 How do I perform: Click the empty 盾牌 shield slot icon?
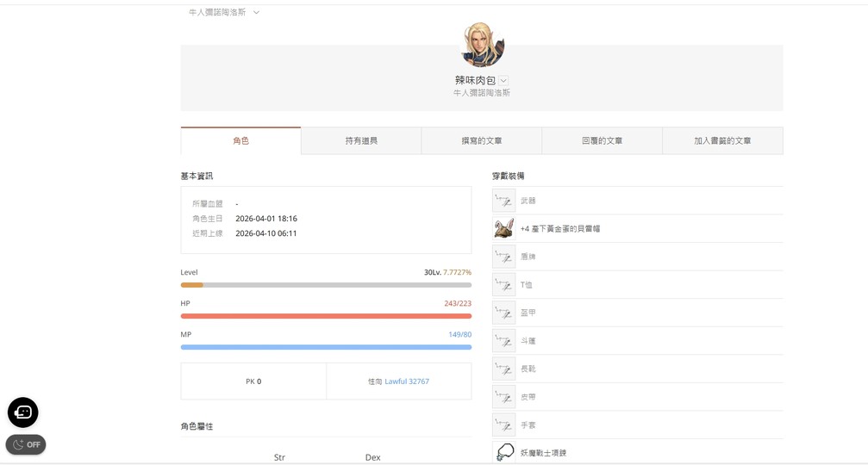click(503, 257)
